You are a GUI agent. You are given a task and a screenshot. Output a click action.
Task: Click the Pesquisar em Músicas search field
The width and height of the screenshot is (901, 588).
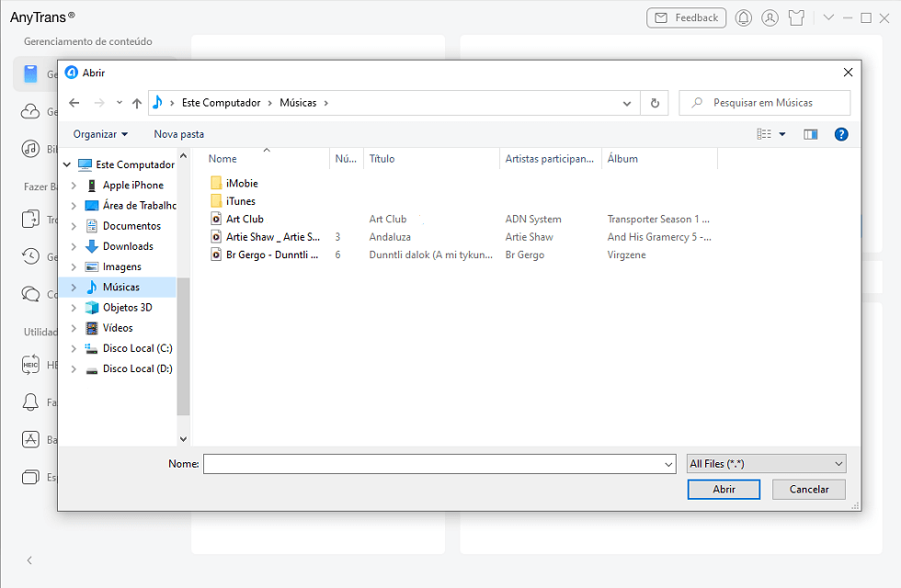click(x=764, y=103)
